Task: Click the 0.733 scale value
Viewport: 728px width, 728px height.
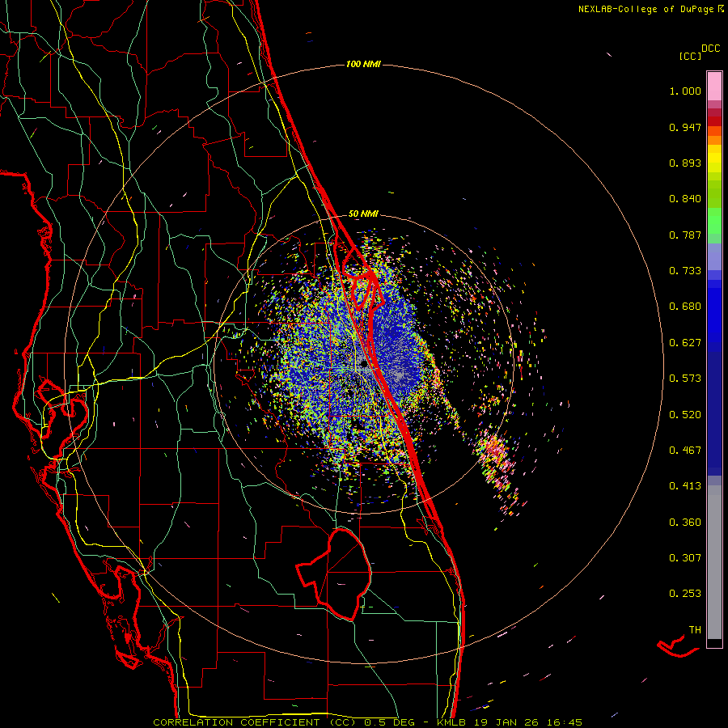Action: 685,271
